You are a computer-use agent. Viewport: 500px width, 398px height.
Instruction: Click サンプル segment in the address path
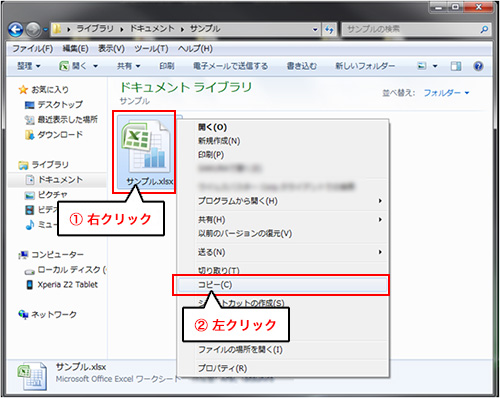[205, 29]
